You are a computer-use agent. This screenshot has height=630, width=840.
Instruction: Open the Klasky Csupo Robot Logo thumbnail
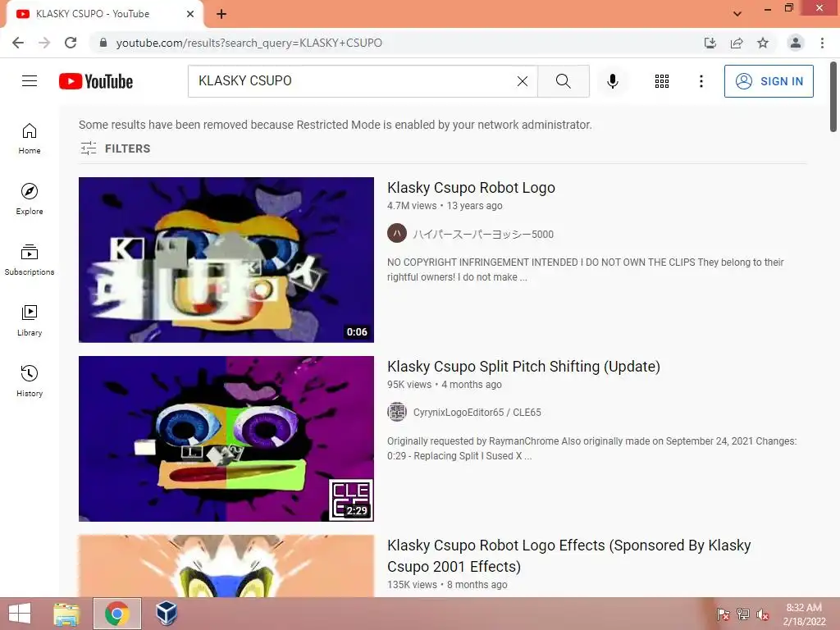226,260
